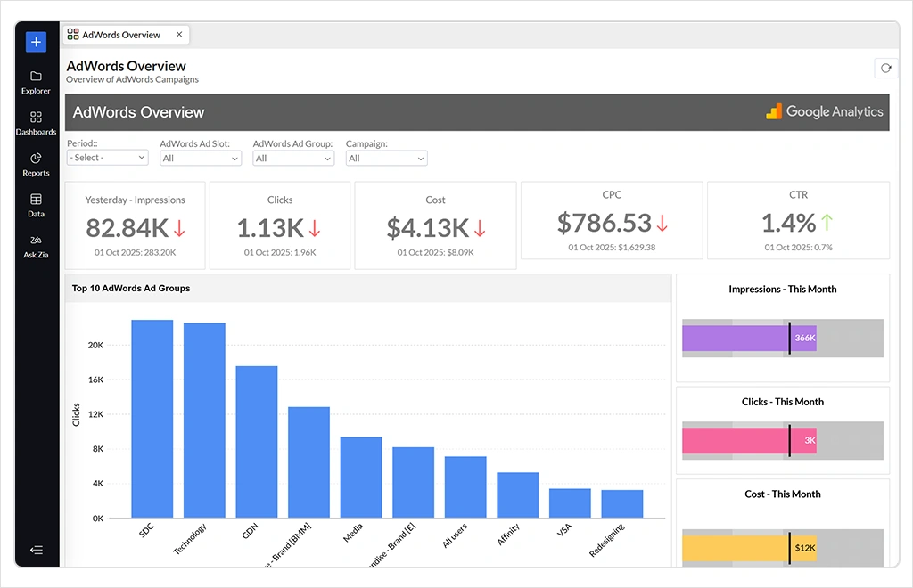
Task: Click the Google Analytics logo
Action: (x=824, y=112)
